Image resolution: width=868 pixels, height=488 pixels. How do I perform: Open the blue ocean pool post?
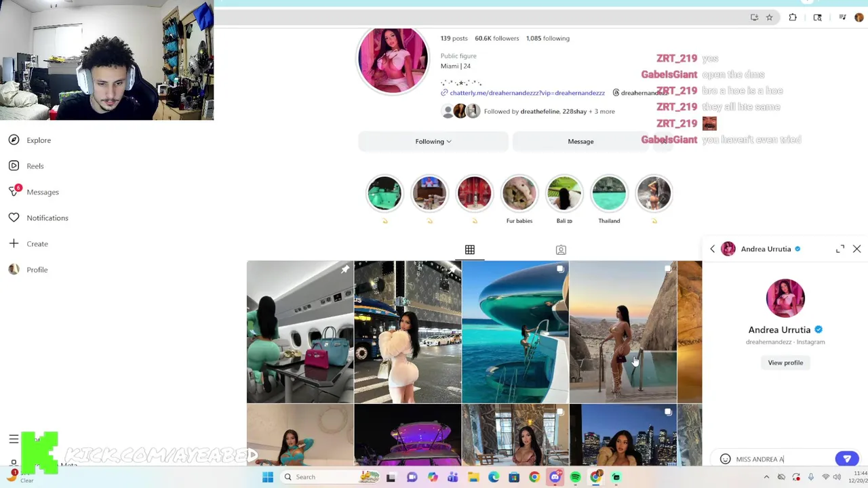pyautogui.click(x=515, y=332)
